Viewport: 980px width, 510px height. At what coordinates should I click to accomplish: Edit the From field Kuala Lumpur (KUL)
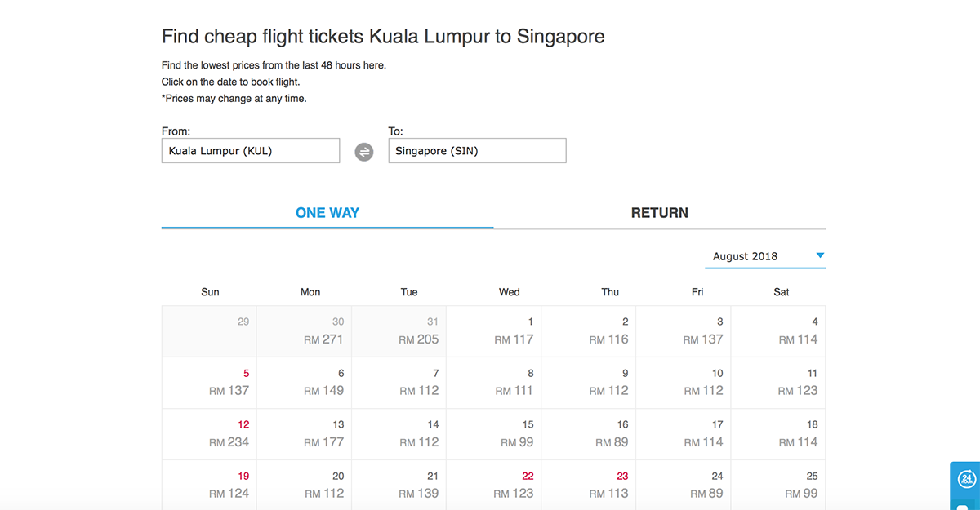pos(251,151)
